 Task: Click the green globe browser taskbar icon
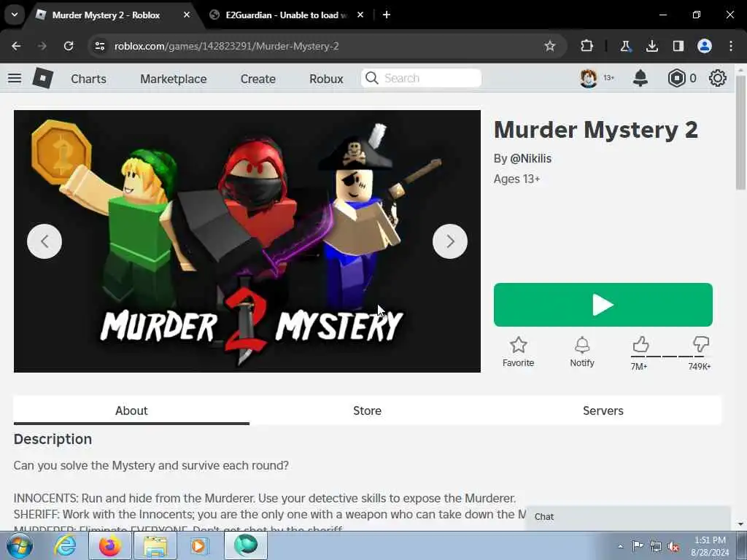245,545
